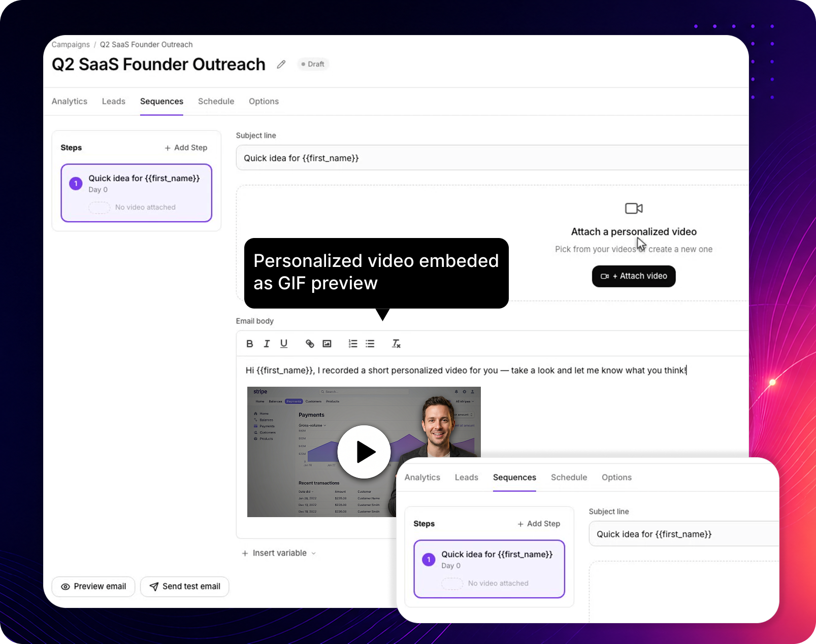Click the camera icon above Attach a personalized video
The height and width of the screenshot is (644, 816).
634,209
